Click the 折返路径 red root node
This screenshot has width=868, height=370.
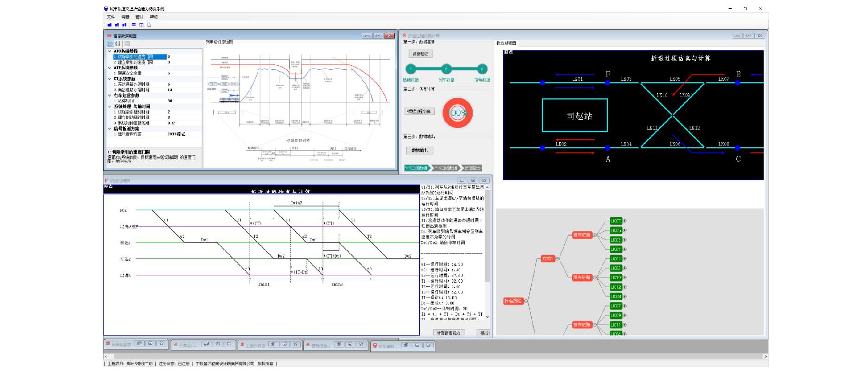point(513,301)
